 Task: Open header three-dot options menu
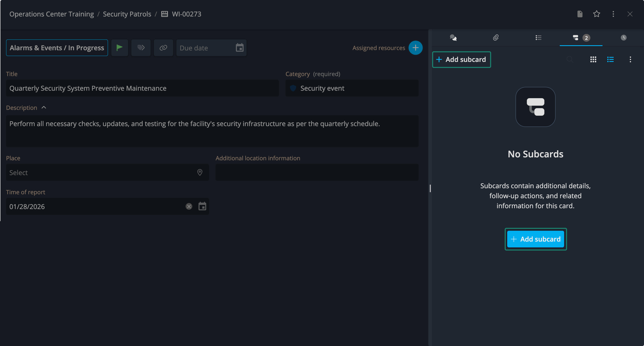(613, 14)
